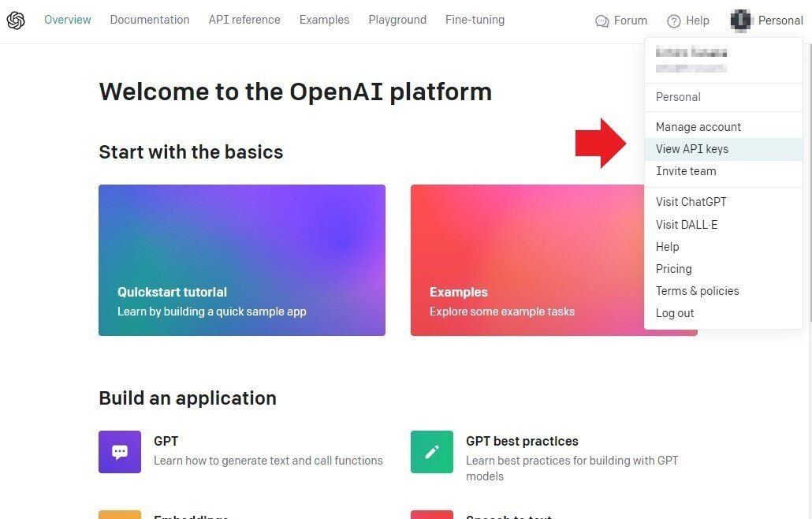Choose View API keys menu item
Image resolution: width=812 pixels, height=519 pixels.
724,149
